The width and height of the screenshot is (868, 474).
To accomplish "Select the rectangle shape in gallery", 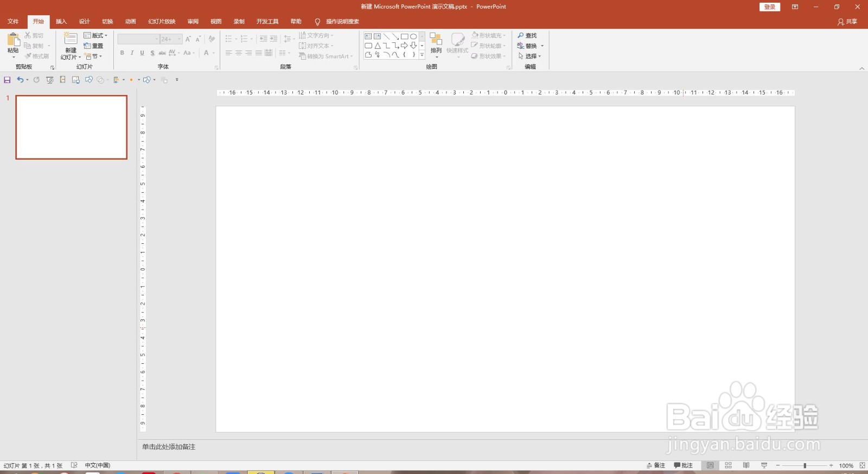I will [405, 36].
